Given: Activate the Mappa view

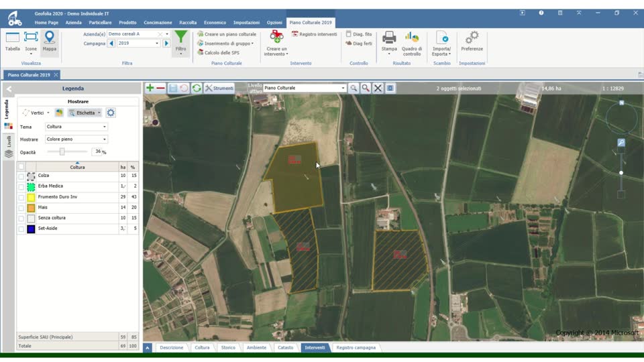Looking at the screenshot, I should 49,42.
